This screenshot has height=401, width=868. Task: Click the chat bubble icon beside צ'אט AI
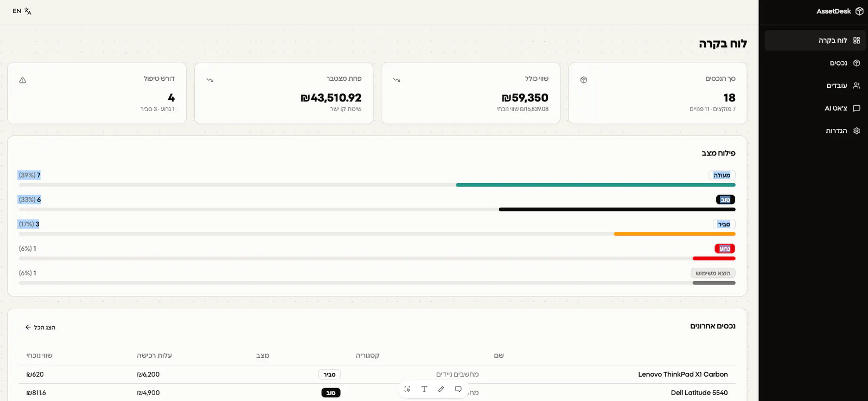(x=857, y=108)
